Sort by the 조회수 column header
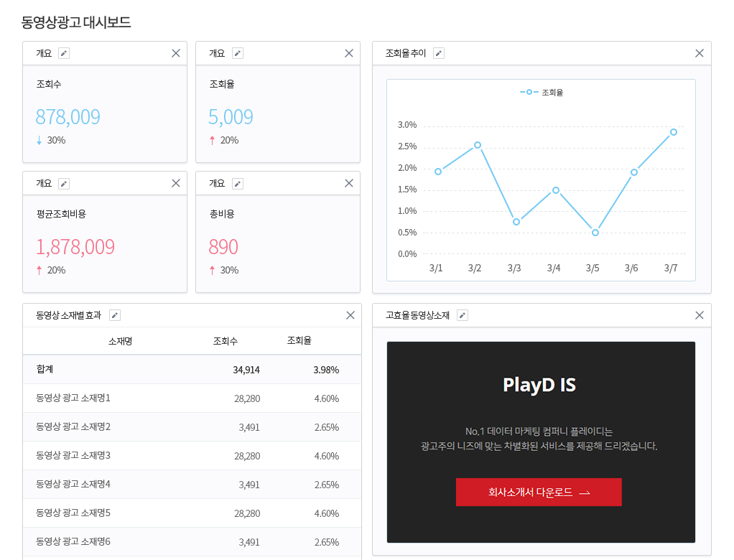 click(226, 341)
